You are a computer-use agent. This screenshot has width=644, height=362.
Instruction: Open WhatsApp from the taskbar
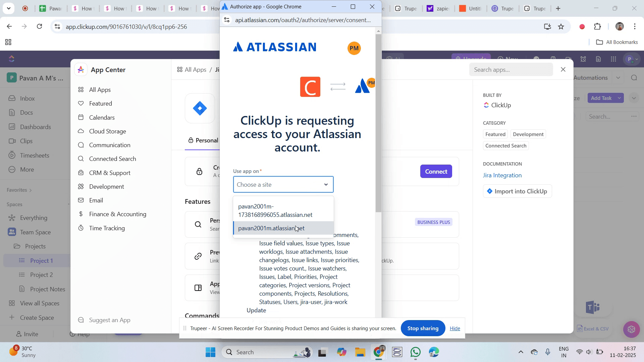pos(416,352)
